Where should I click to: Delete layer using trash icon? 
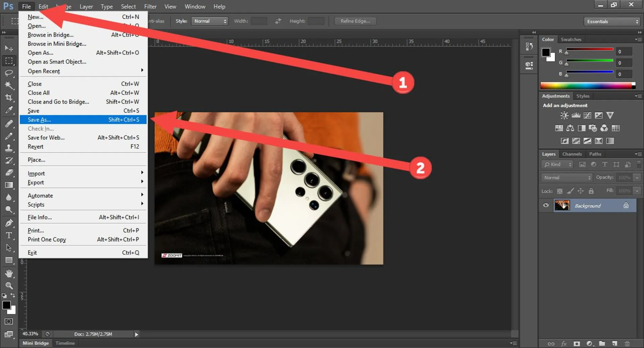point(627,343)
